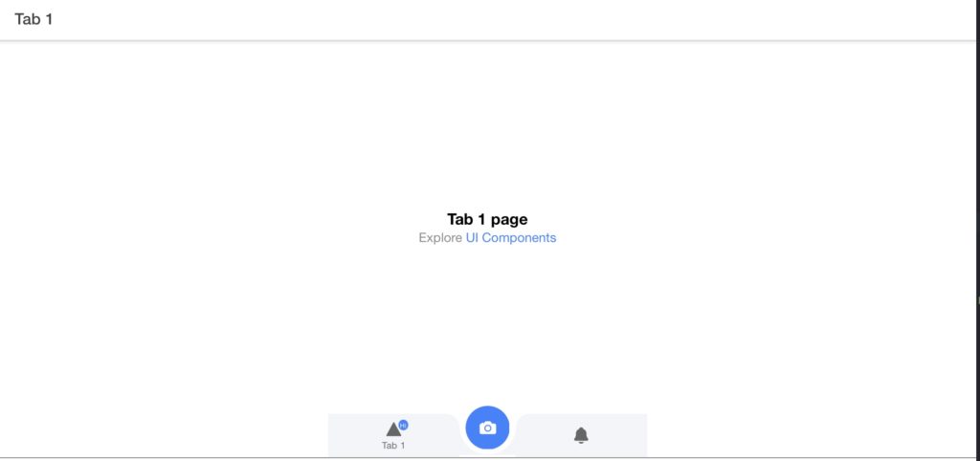
Task: Click the top header toolbar bar
Action: pos(490,20)
